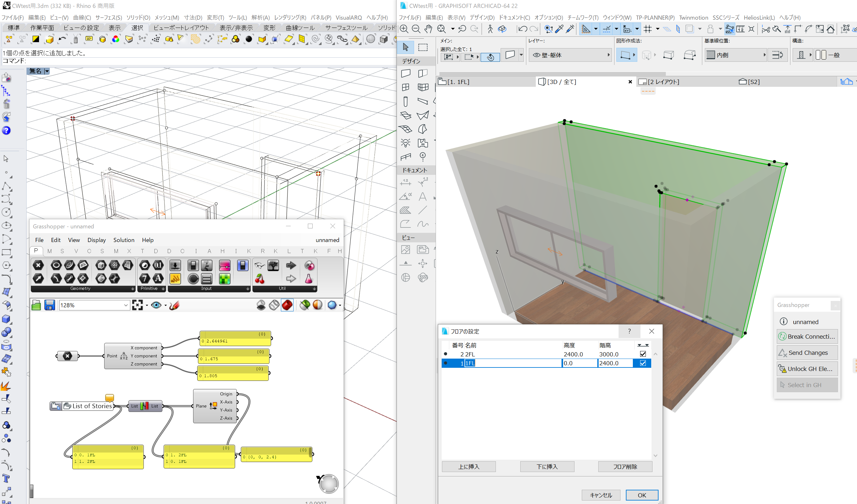Screen dimensions: 857x504
Task: Open the Solution menu in Grasshopper
Action: coord(124,240)
